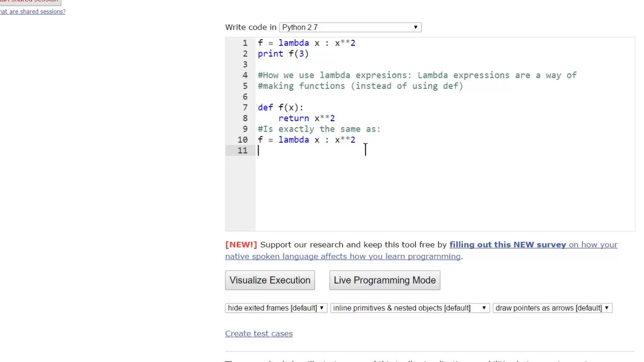Open inline primitives & nested objects dropdown
The height and width of the screenshot is (362, 644).
tap(410, 308)
